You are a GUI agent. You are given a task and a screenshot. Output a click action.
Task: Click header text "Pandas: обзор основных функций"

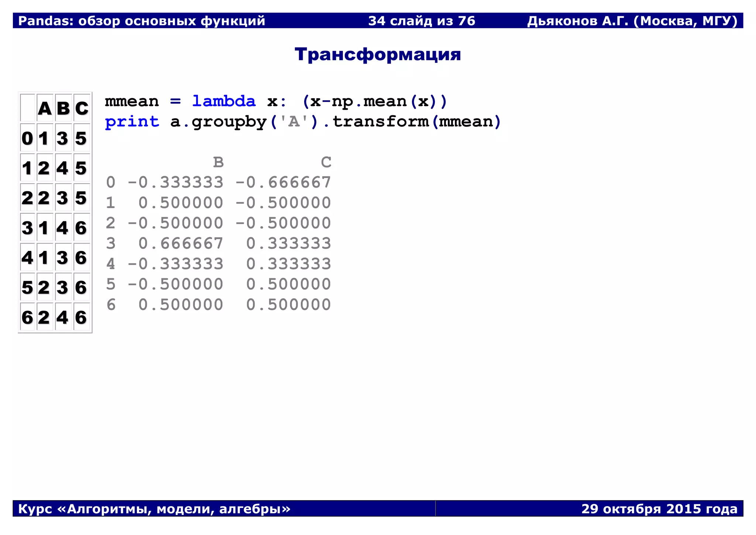(x=142, y=21)
